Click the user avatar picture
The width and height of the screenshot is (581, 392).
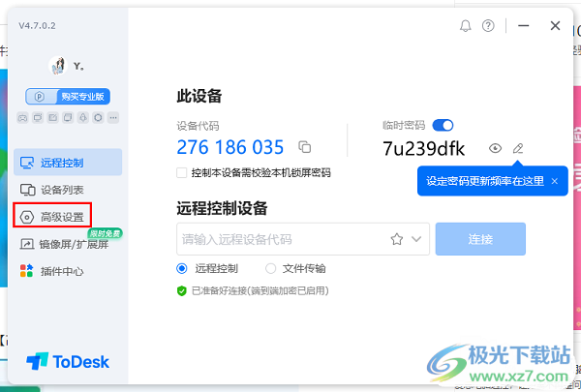[x=56, y=66]
